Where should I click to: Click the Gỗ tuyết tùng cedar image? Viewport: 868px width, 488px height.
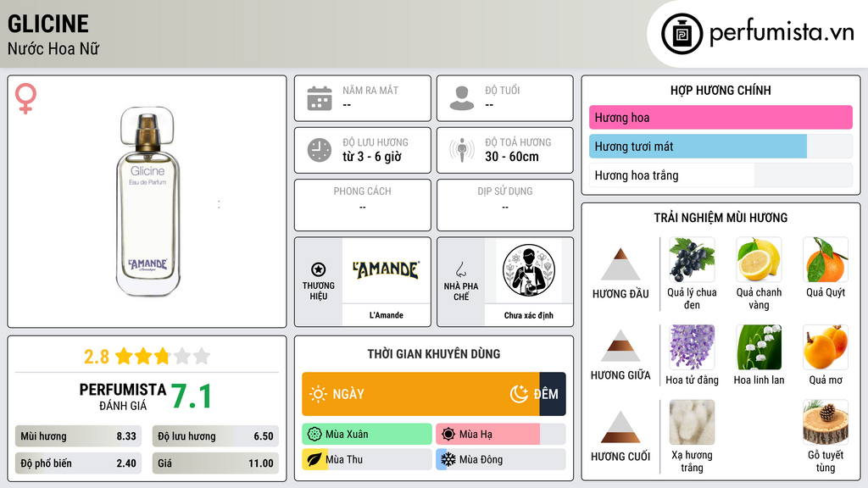pyautogui.click(x=826, y=422)
